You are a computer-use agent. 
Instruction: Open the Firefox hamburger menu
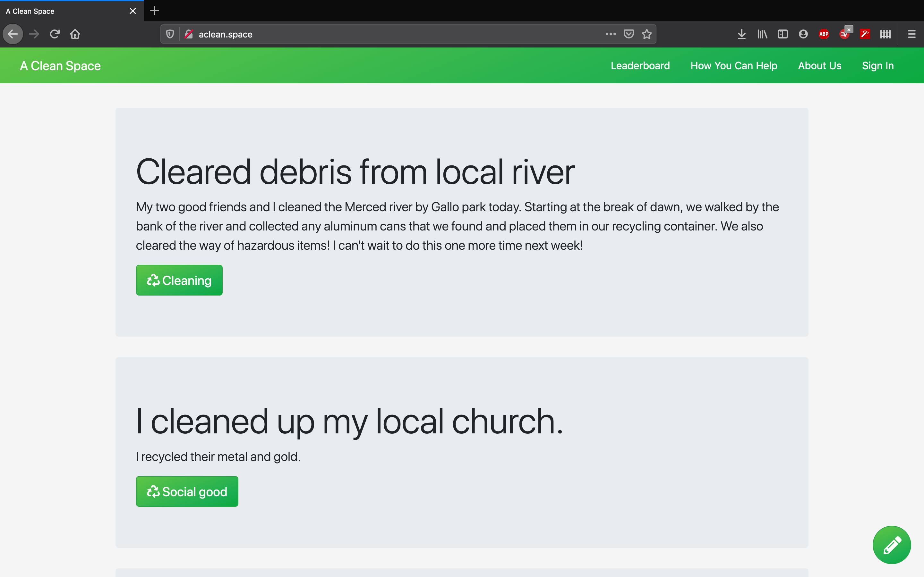point(911,34)
